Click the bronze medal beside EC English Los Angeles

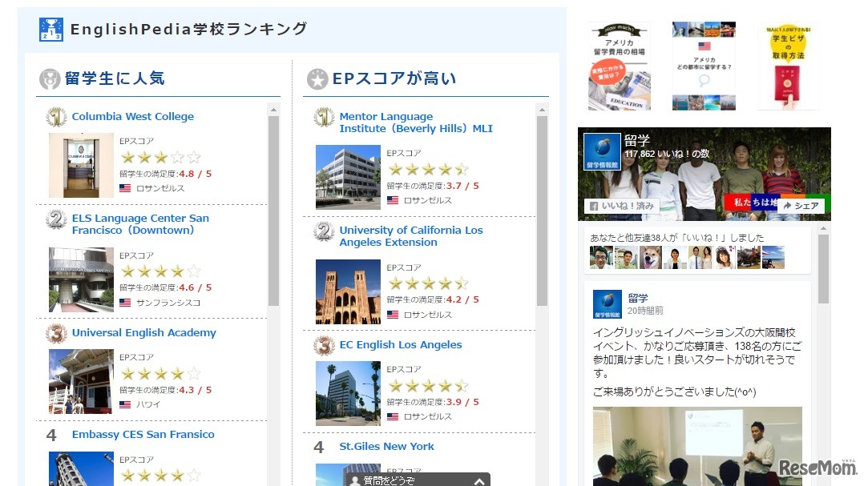[x=321, y=344]
